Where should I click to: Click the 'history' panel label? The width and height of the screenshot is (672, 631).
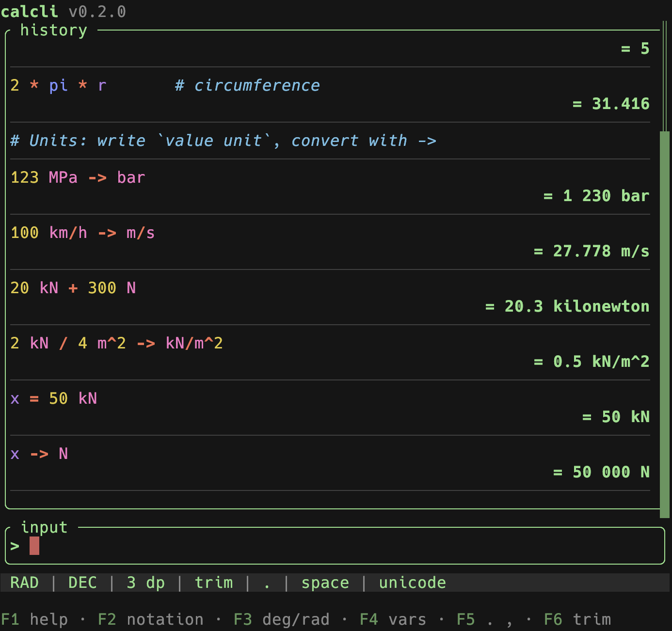(54, 30)
